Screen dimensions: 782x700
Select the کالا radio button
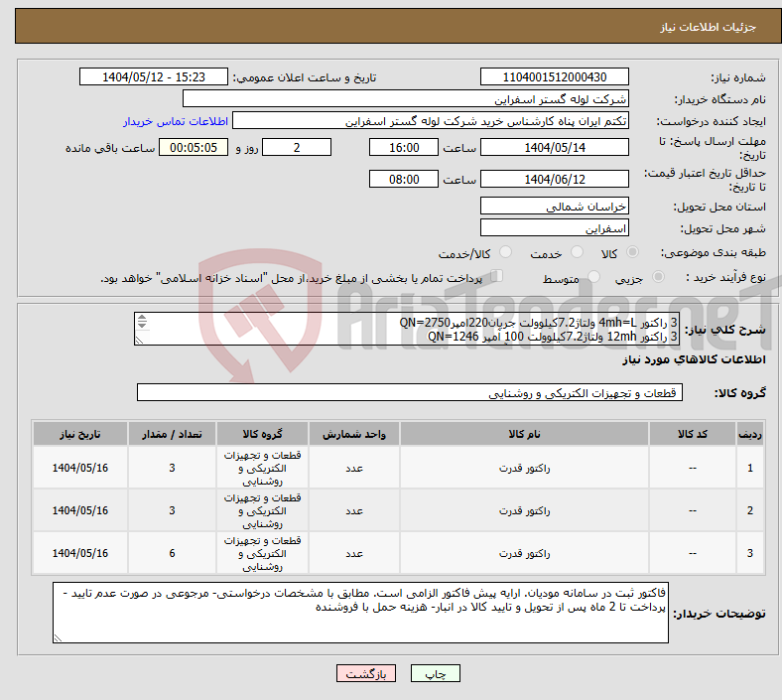coord(632,252)
